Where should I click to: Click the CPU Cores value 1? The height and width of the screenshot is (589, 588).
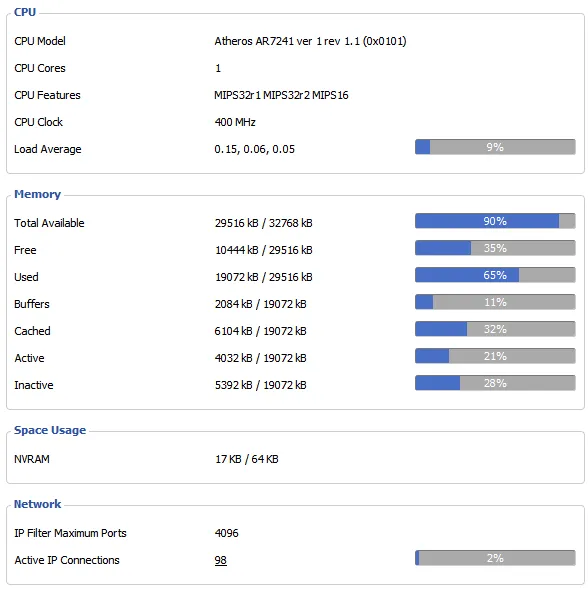218,68
